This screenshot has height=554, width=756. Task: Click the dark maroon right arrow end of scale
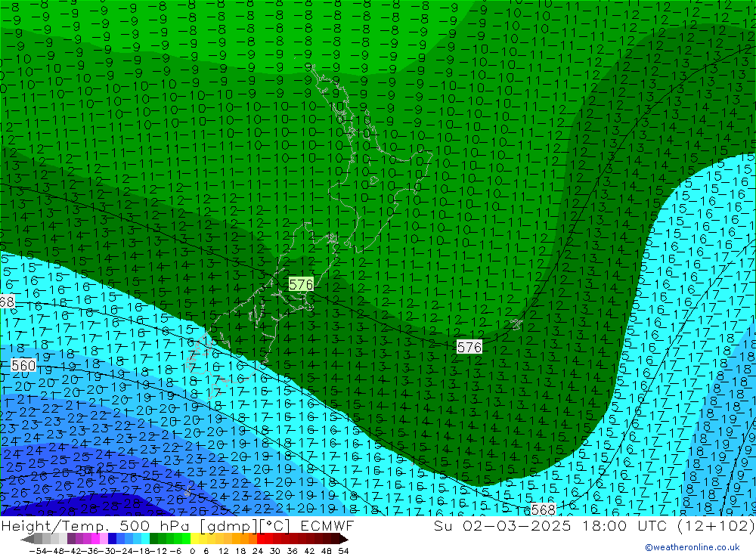[344, 539]
